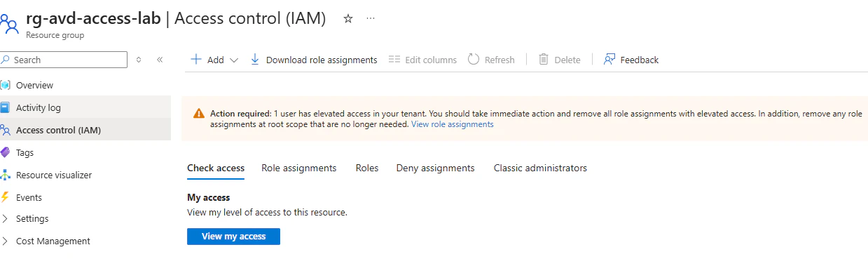Image resolution: width=868 pixels, height=259 pixels.
Task: Click the orange warning triangle icon
Action: tap(199, 114)
